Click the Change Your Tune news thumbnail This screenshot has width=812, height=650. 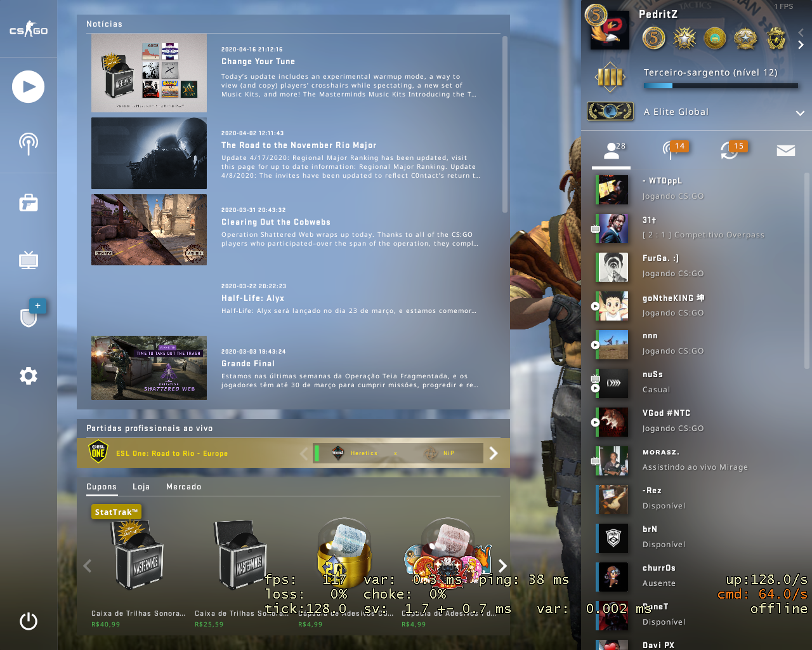coord(149,73)
